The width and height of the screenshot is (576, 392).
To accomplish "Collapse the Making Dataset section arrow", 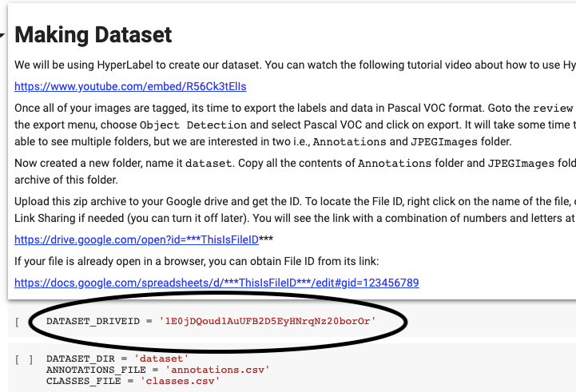I will 3,35.
